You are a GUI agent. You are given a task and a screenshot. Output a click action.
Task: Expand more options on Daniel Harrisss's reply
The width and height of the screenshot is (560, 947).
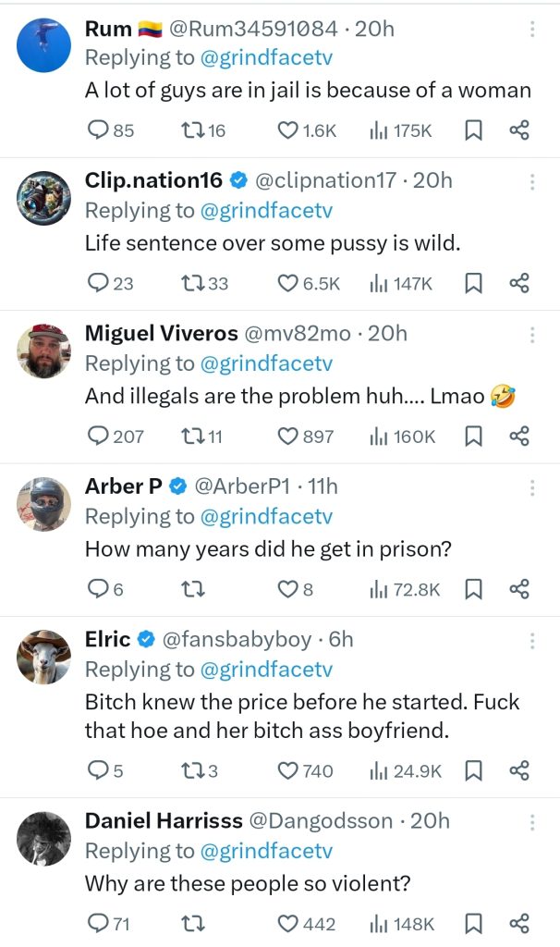coord(532,821)
